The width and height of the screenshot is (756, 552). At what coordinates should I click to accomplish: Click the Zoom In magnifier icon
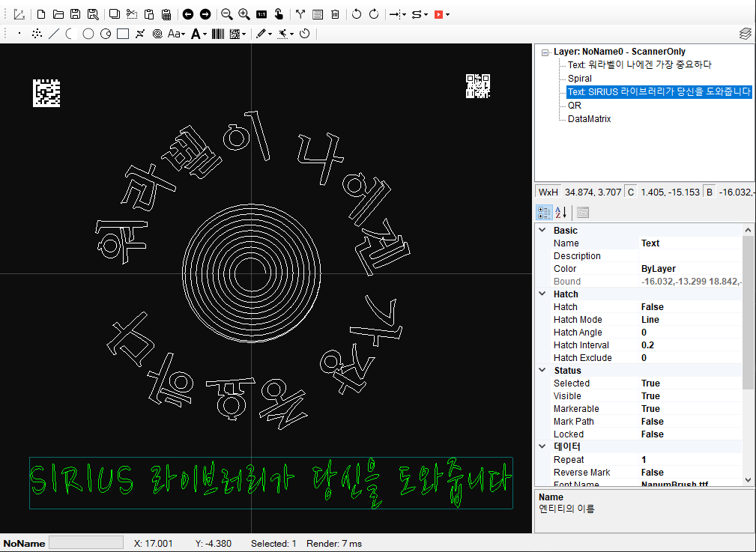click(x=244, y=13)
